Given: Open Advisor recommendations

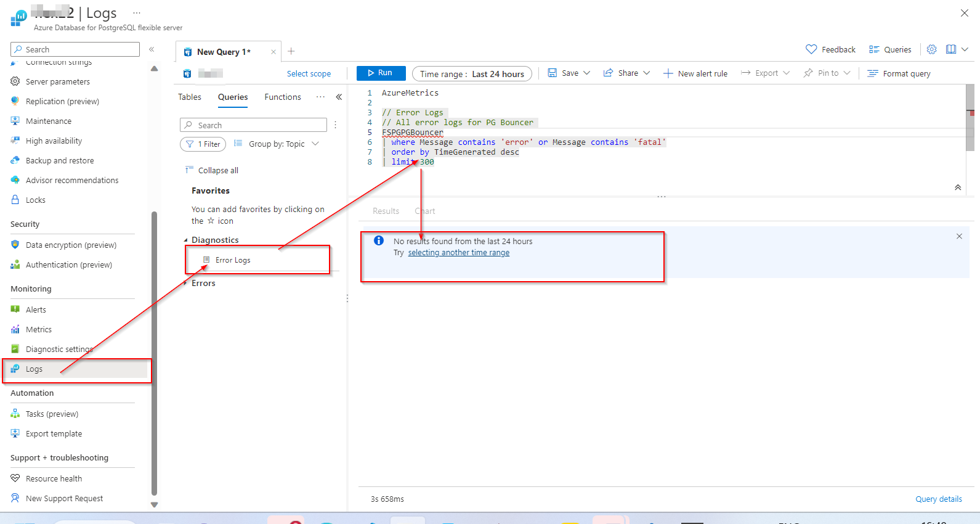Looking at the screenshot, I should click(73, 180).
